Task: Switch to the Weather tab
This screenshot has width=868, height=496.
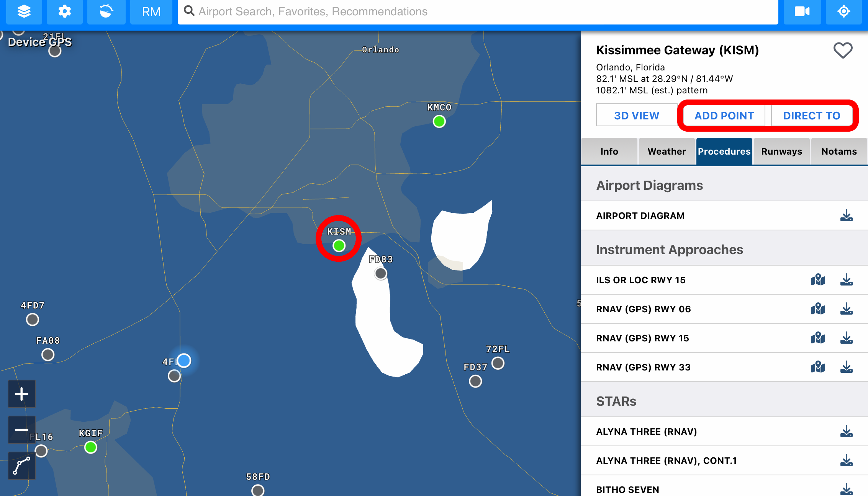Action: click(667, 152)
